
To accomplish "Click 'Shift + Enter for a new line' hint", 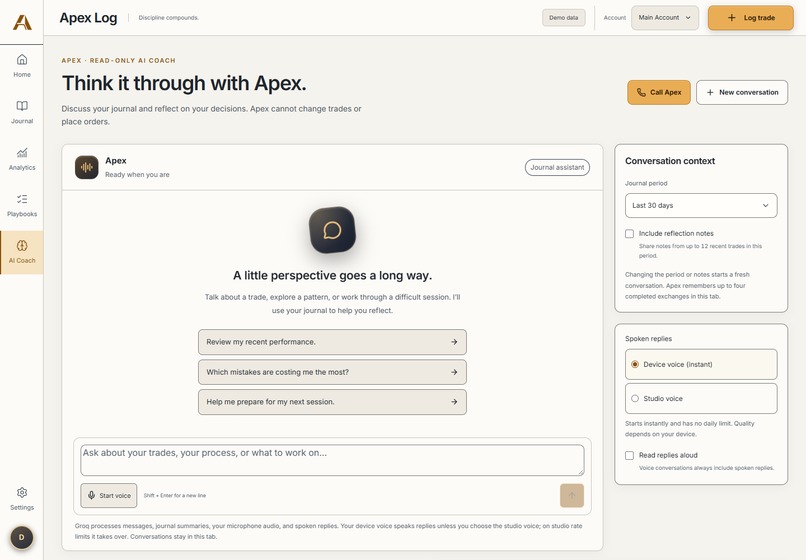I will click(x=175, y=496).
